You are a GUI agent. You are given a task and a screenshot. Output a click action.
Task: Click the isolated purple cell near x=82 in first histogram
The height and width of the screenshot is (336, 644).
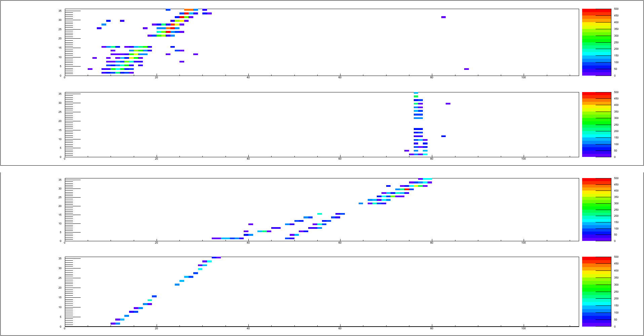click(443, 17)
